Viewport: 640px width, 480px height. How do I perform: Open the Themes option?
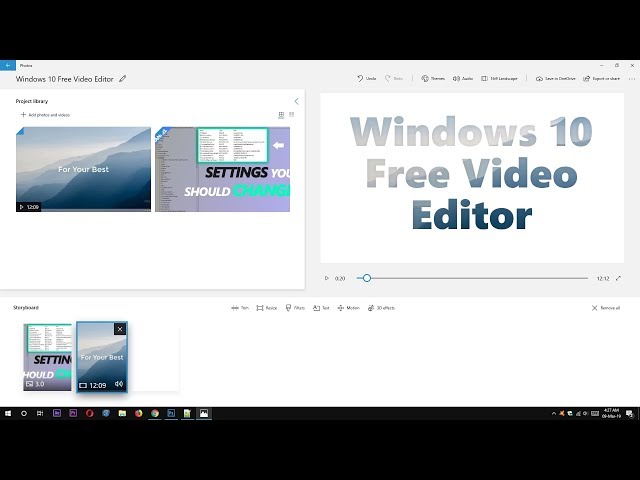(x=433, y=78)
